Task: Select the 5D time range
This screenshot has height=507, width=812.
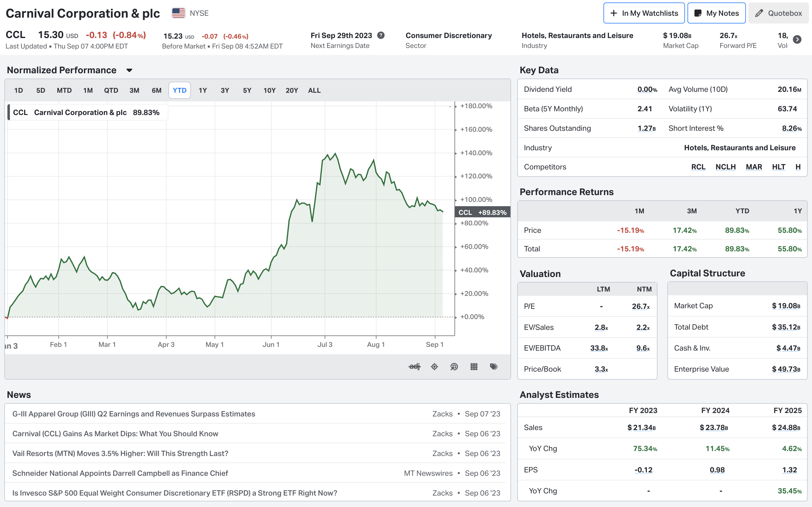Action: 40,90
